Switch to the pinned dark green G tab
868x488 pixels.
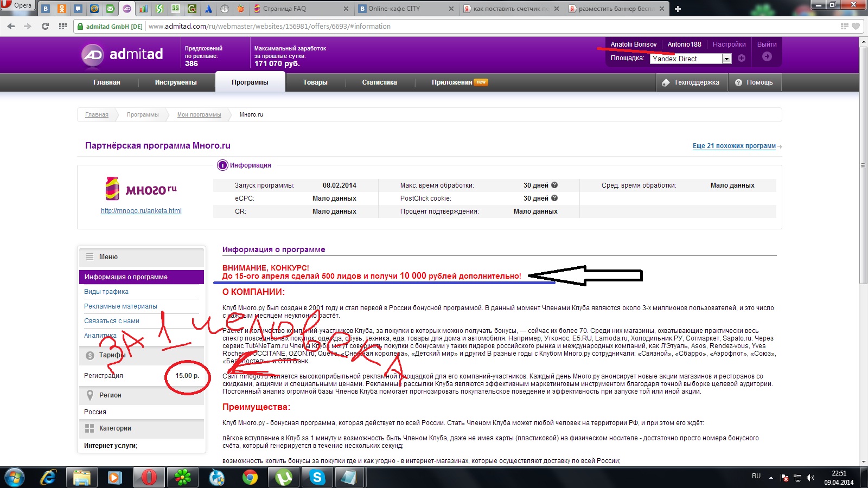tap(192, 9)
